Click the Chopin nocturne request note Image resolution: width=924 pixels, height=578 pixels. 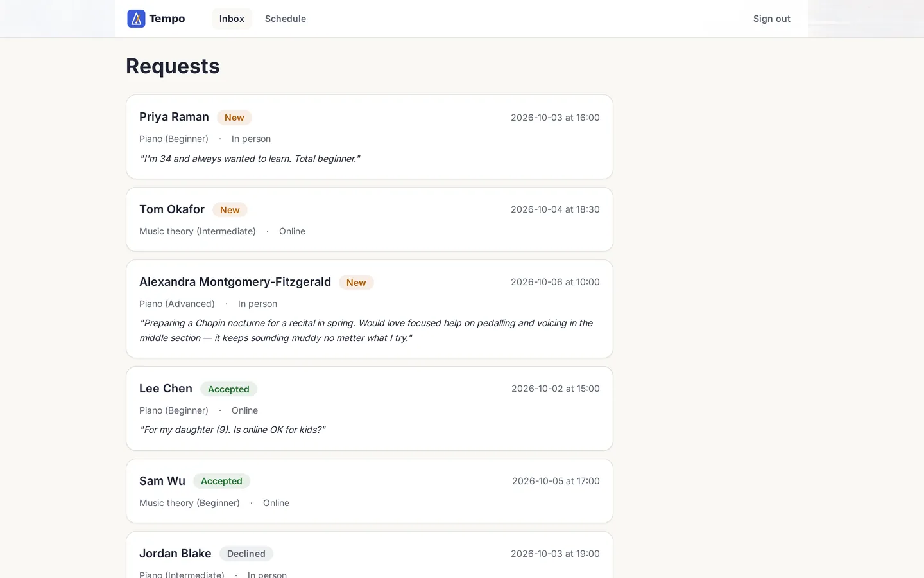(x=366, y=331)
